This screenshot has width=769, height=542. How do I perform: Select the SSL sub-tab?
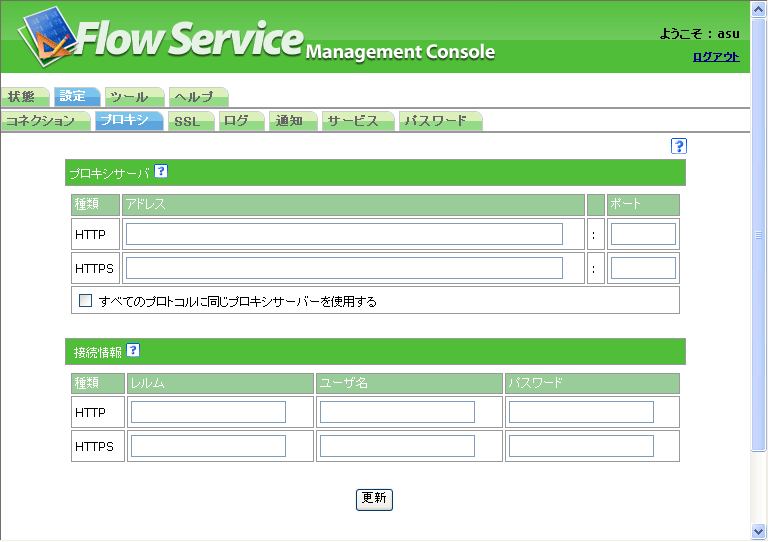pos(187,121)
